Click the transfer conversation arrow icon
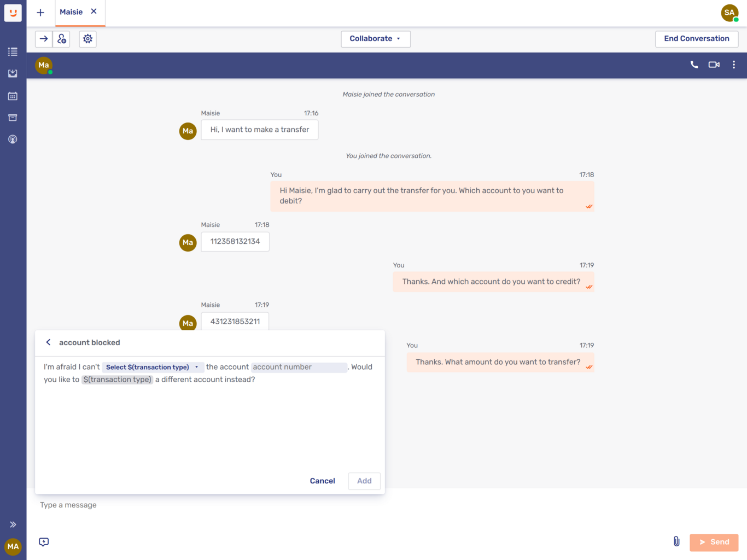Screen dimensions: 747x560 click(44, 39)
